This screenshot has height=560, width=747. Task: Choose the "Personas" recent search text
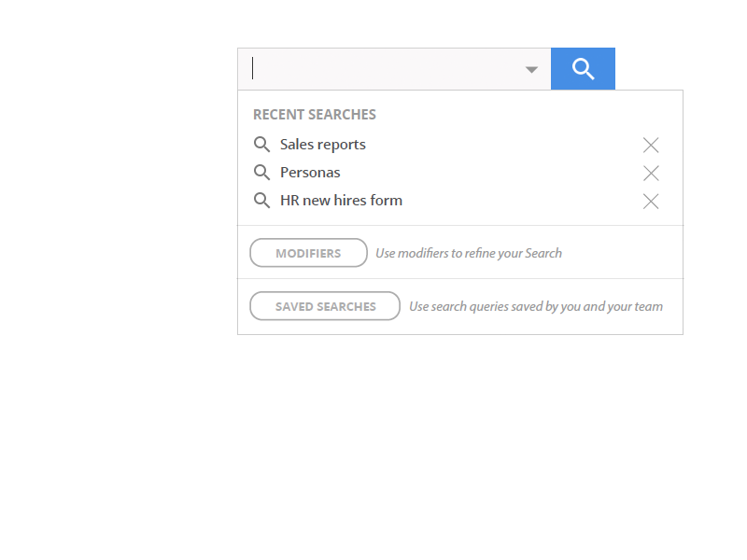(310, 173)
